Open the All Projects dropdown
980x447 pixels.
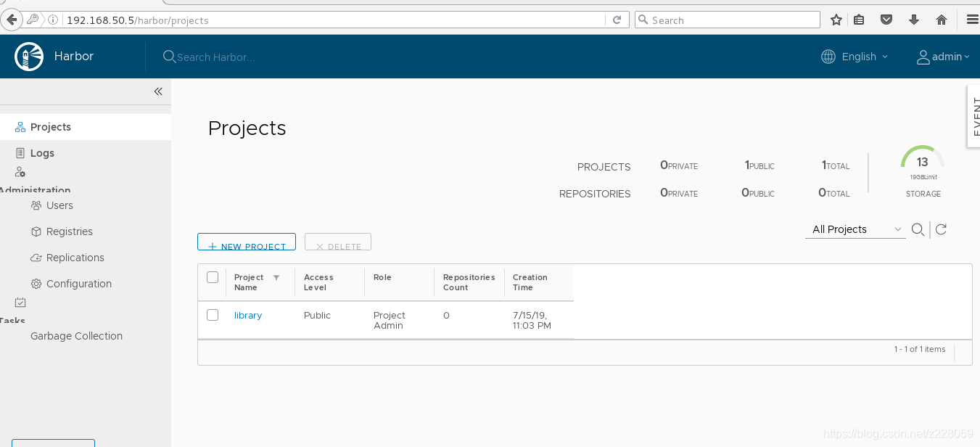(x=855, y=229)
